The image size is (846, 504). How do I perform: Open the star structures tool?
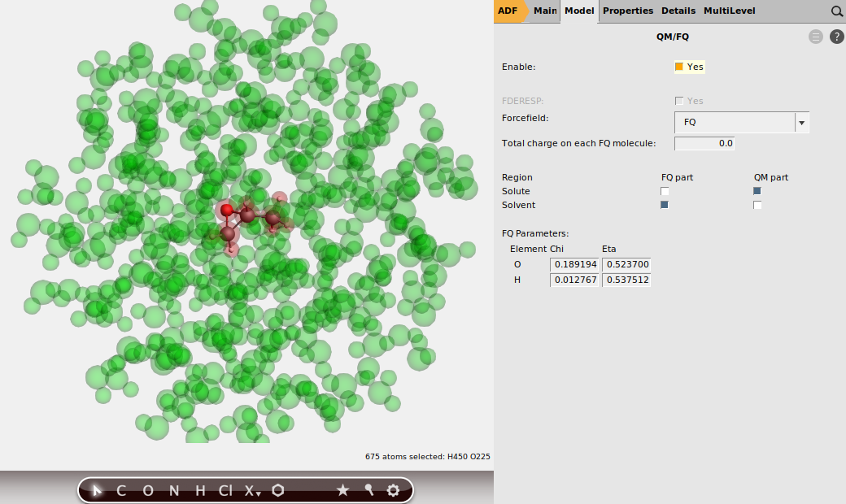click(x=342, y=490)
